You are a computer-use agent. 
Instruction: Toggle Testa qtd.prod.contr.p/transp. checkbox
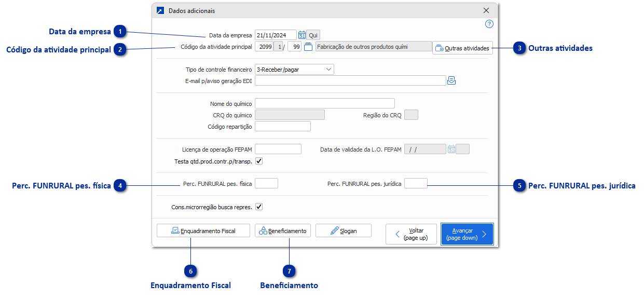point(259,161)
